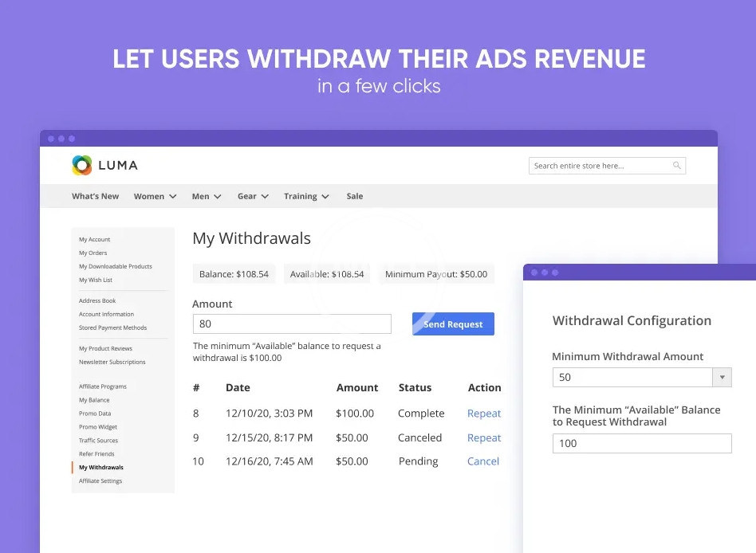The height and width of the screenshot is (553, 756).
Task: Open My Balance in sidebar
Action: pyautogui.click(x=94, y=400)
